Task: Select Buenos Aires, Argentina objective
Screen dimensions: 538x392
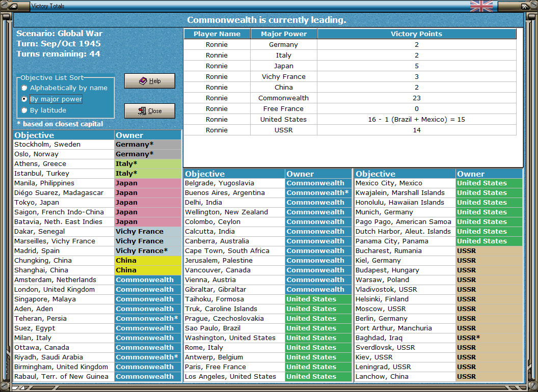Action: pyautogui.click(x=234, y=193)
